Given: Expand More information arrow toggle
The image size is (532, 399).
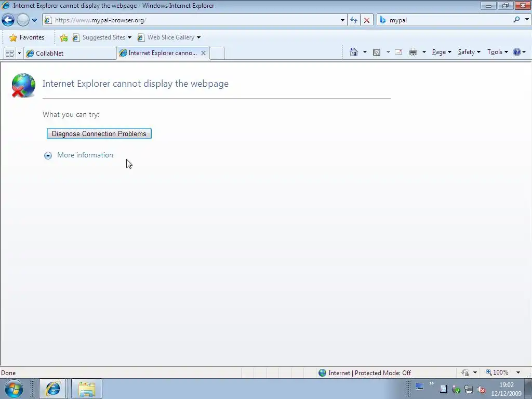Looking at the screenshot, I should [x=48, y=155].
